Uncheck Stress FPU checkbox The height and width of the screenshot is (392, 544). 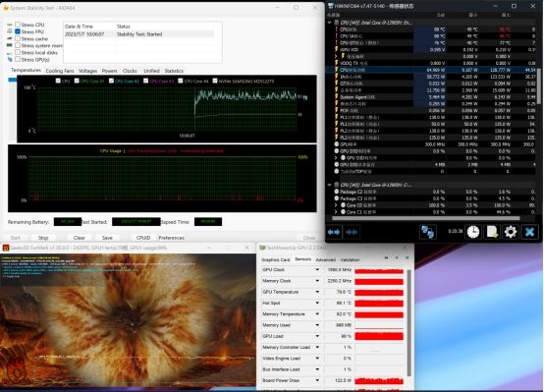coord(18,31)
